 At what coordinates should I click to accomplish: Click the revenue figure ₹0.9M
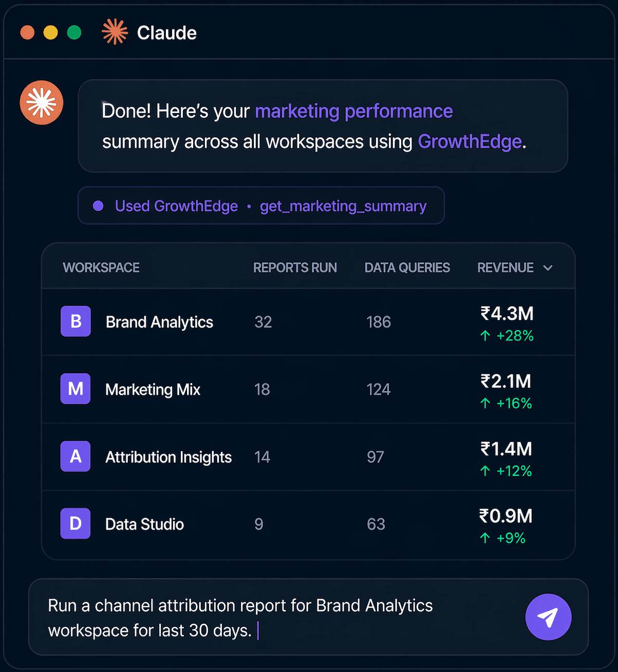506,516
